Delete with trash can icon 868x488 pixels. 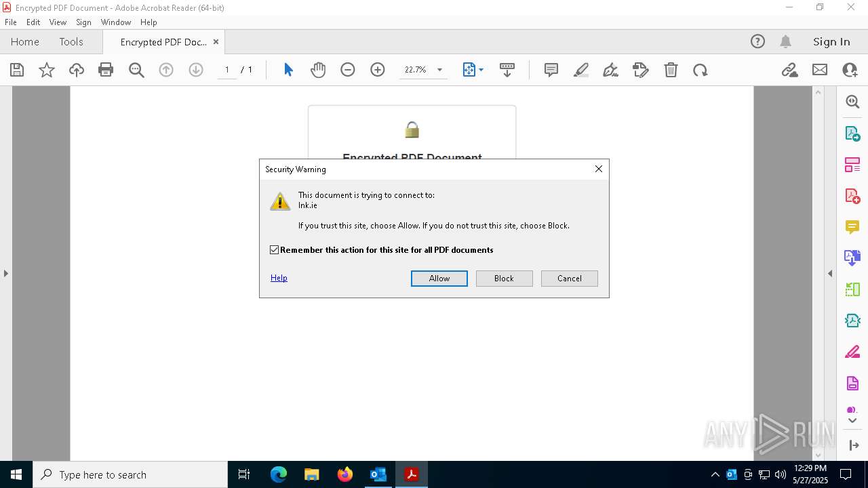[x=671, y=70]
